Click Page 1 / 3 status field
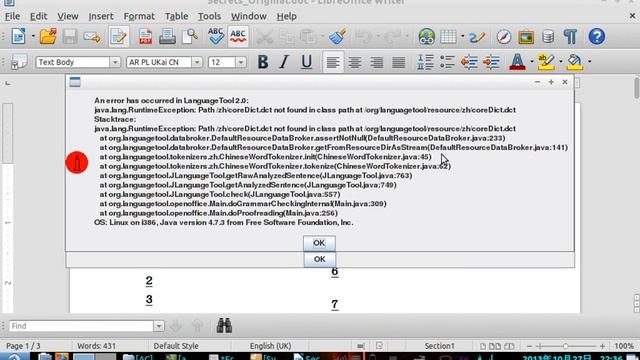 23,346
